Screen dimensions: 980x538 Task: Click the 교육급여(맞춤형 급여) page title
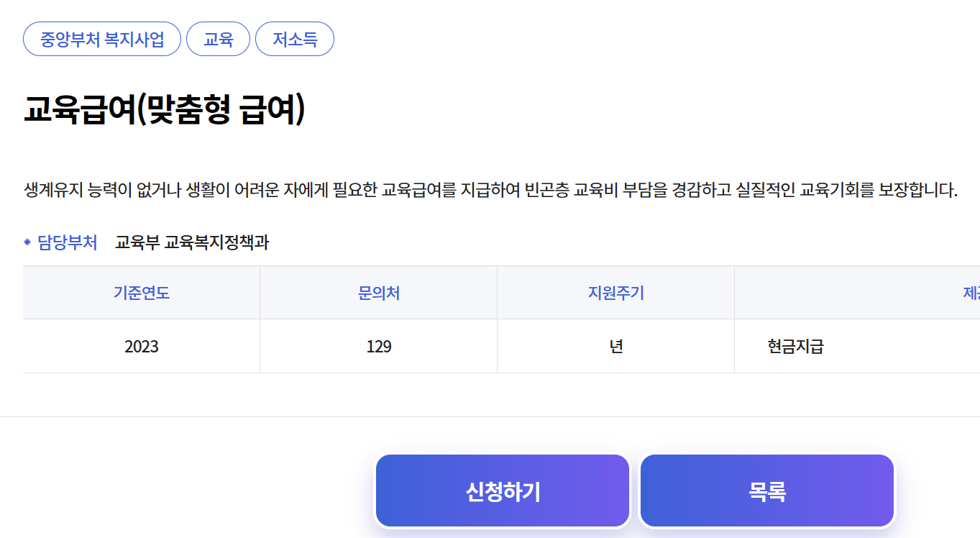tap(166, 106)
